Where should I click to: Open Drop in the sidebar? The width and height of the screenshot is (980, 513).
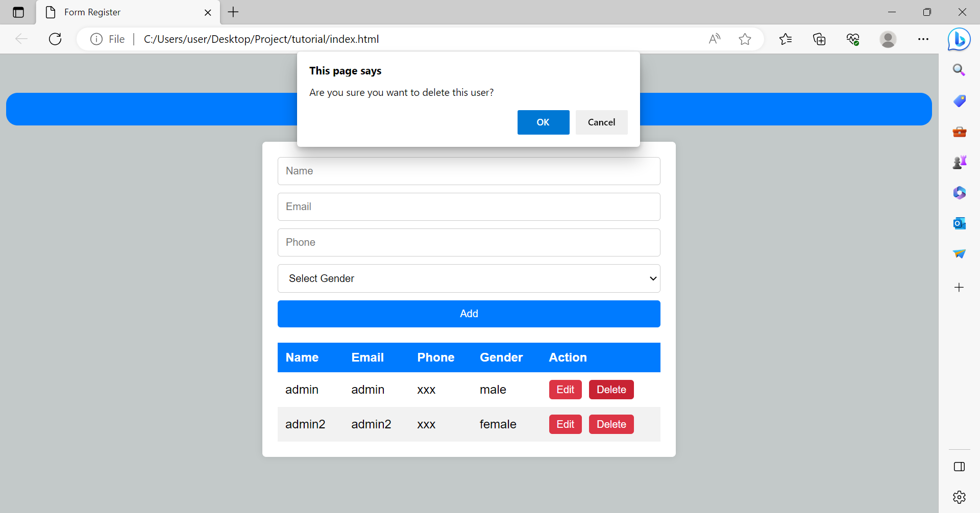959,253
